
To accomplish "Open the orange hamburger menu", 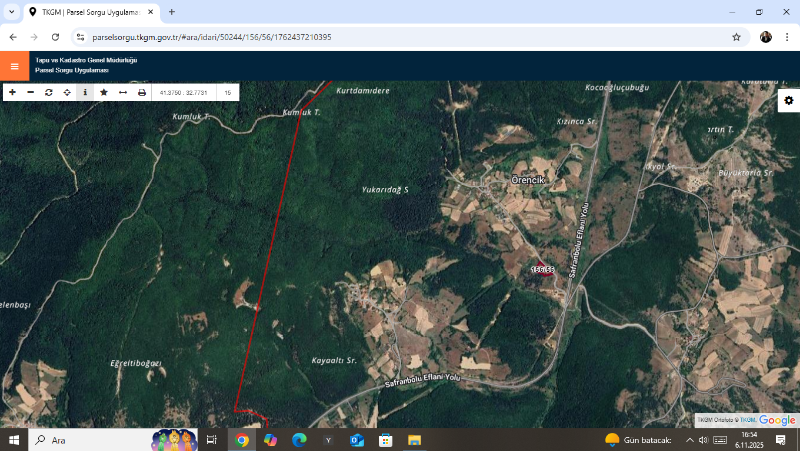I will tap(14, 66).
